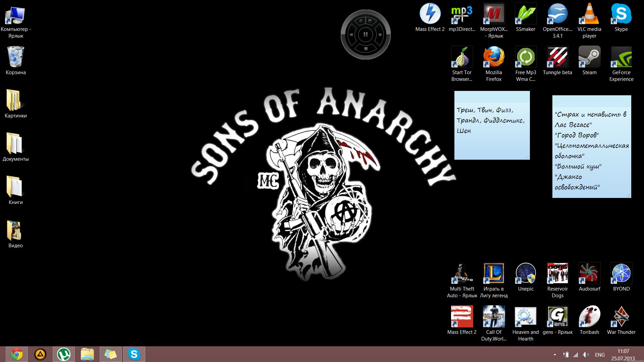644x362 pixels.
Task: Open the Tunngle beta shortcut
Action: coord(557,57)
